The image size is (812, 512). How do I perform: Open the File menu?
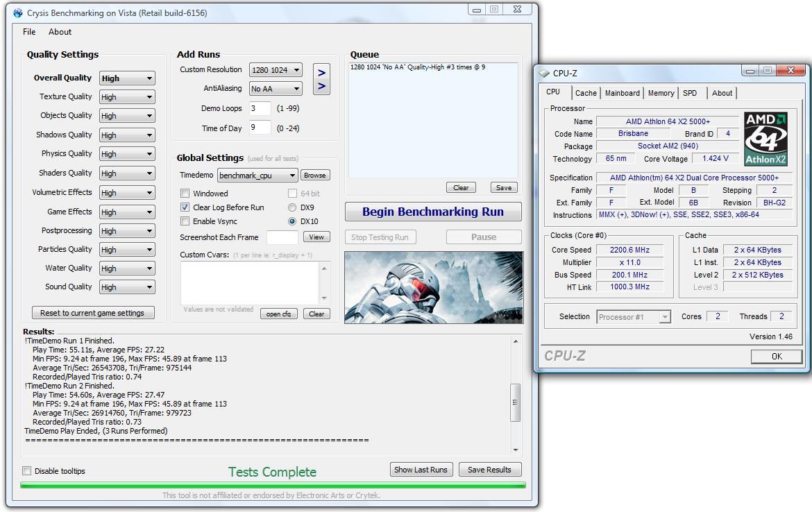pos(29,32)
